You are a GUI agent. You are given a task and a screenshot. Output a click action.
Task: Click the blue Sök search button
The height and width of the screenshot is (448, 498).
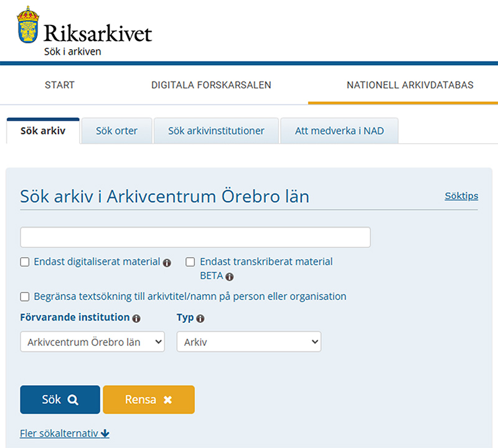(x=60, y=399)
